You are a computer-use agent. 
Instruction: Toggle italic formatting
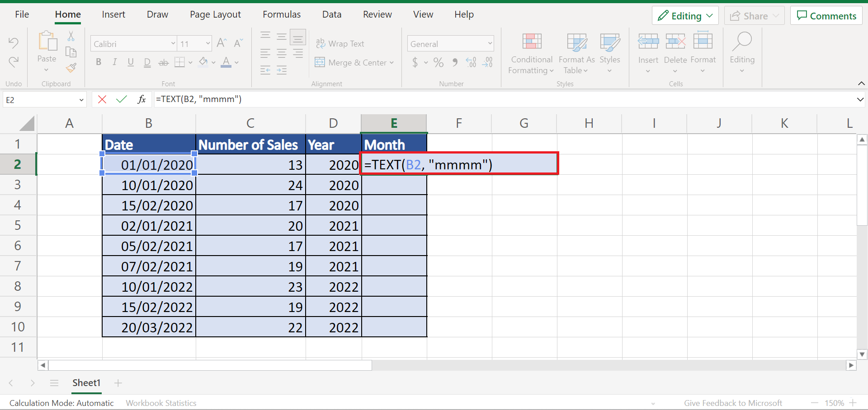pyautogui.click(x=114, y=62)
